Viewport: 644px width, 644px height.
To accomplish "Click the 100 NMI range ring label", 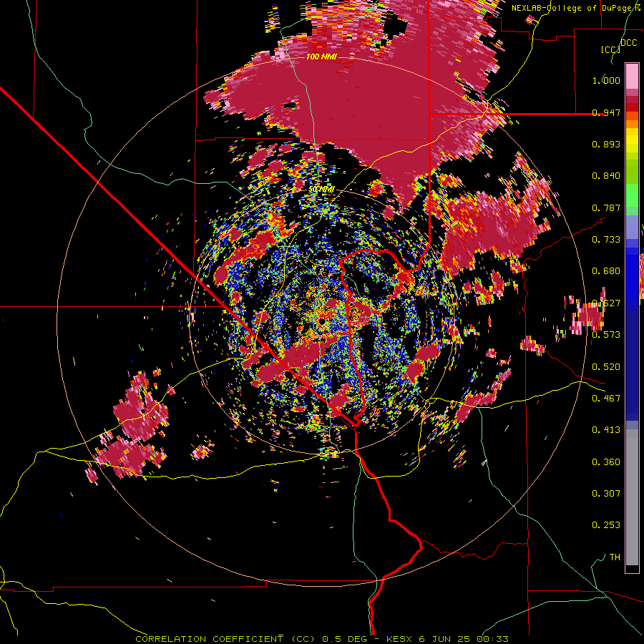I will pyautogui.click(x=321, y=57).
